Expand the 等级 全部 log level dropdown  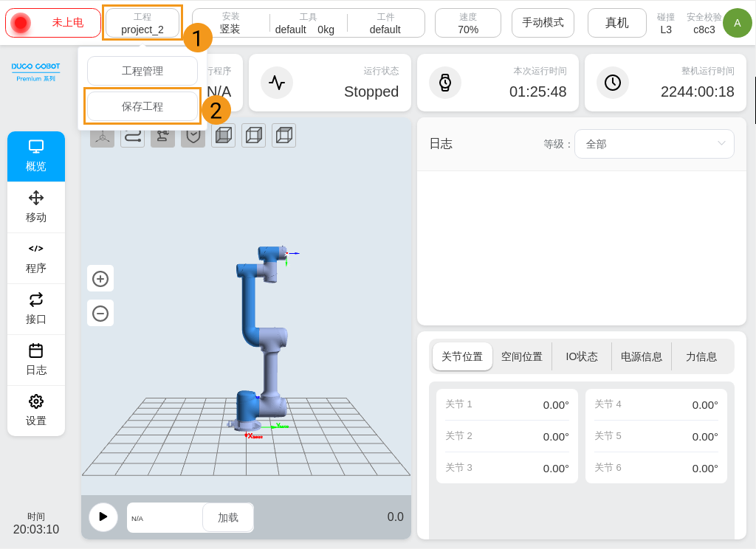tap(654, 144)
